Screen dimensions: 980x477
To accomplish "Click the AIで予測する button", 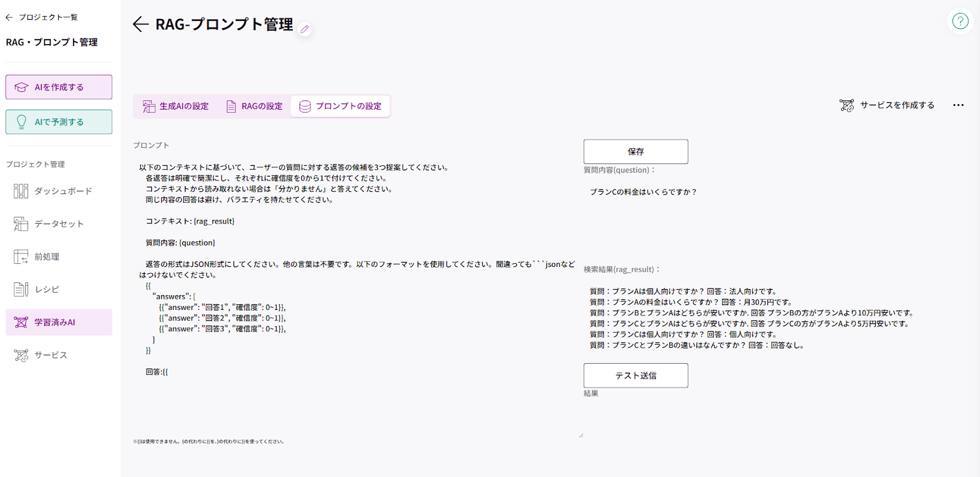I will [x=59, y=122].
